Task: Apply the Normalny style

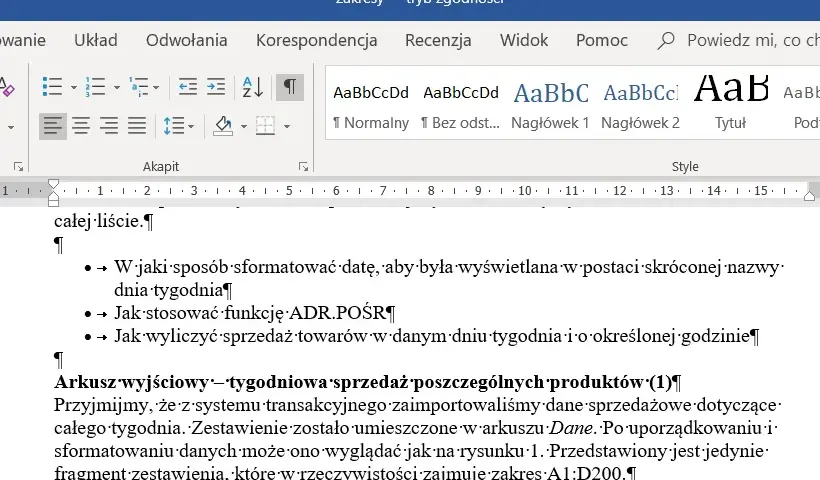Action: point(371,107)
